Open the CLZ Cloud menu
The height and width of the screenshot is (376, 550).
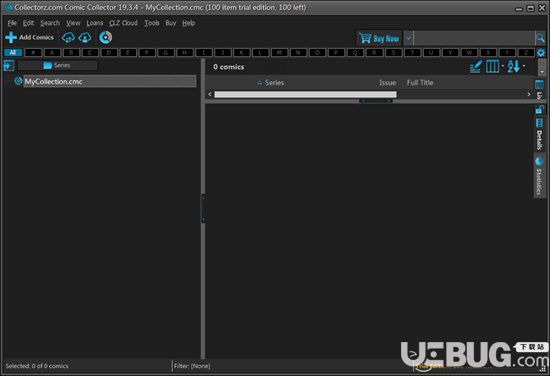(123, 23)
